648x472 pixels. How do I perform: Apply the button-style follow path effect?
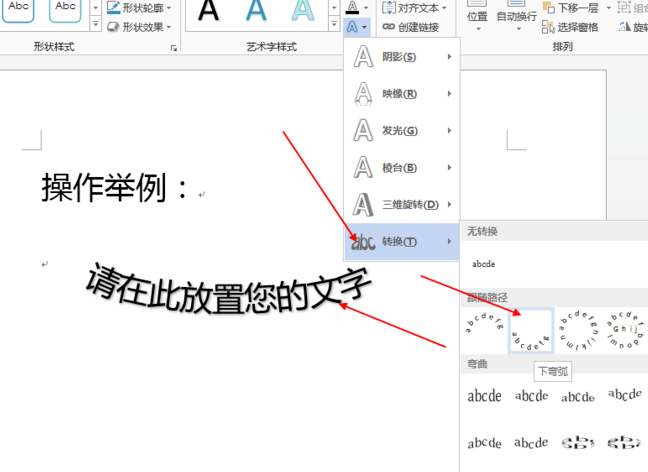(x=624, y=331)
